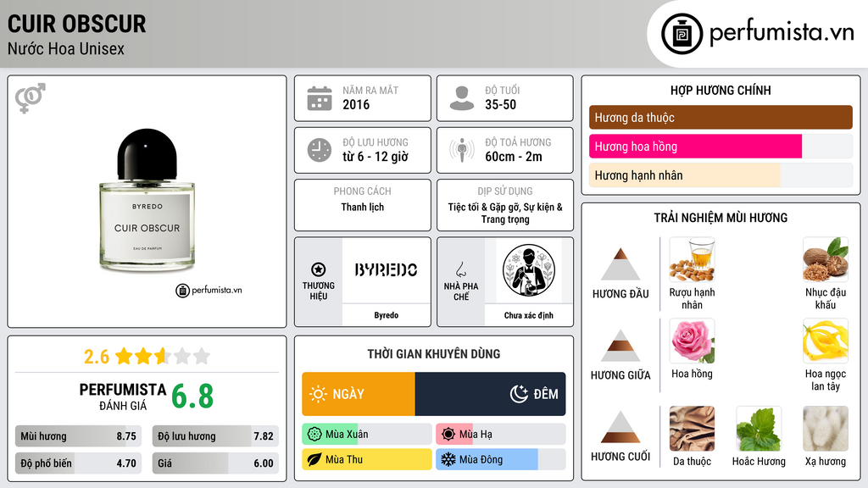Click the 2.6 star rating stars
Viewport: 868px width, 488px height.
pyautogui.click(x=163, y=356)
